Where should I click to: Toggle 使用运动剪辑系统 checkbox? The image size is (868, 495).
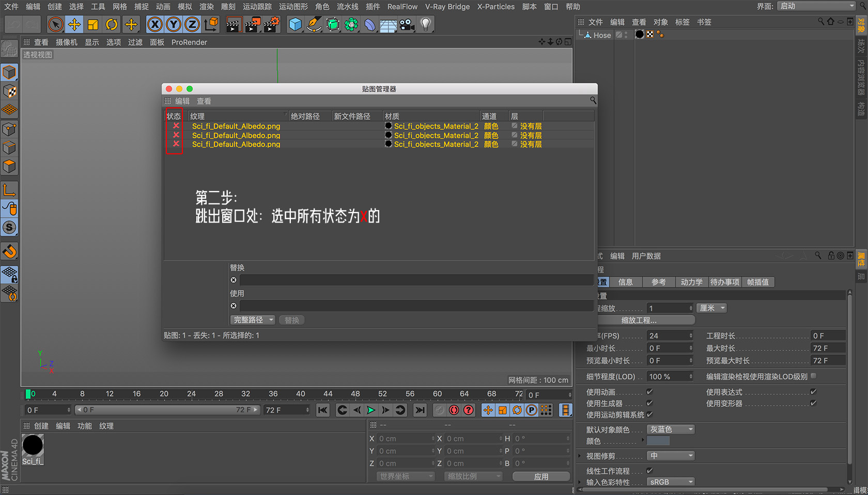click(x=649, y=414)
